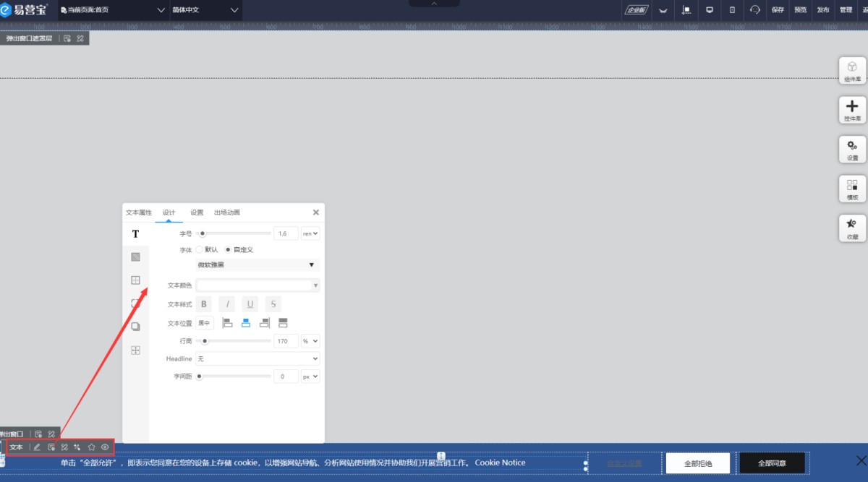This screenshot has width=868, height=482.
Task: Toggle the eye visibility icon in text toolbar
Action: [x=105, y=447]
